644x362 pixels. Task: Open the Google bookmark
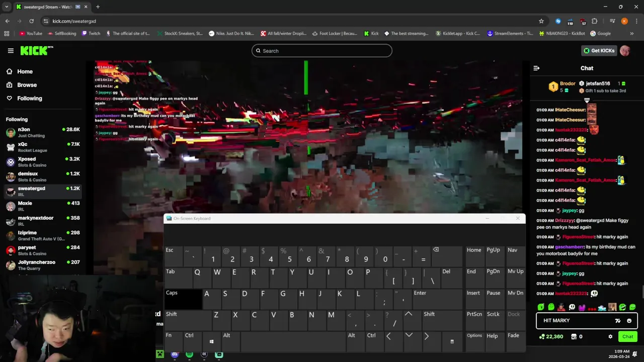pyautogui.click(x=601, y=34)
